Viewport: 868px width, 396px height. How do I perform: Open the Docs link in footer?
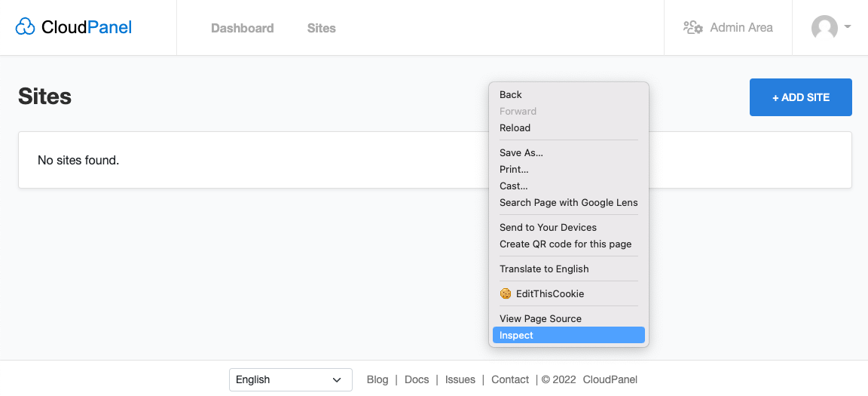tap(417, 379)
